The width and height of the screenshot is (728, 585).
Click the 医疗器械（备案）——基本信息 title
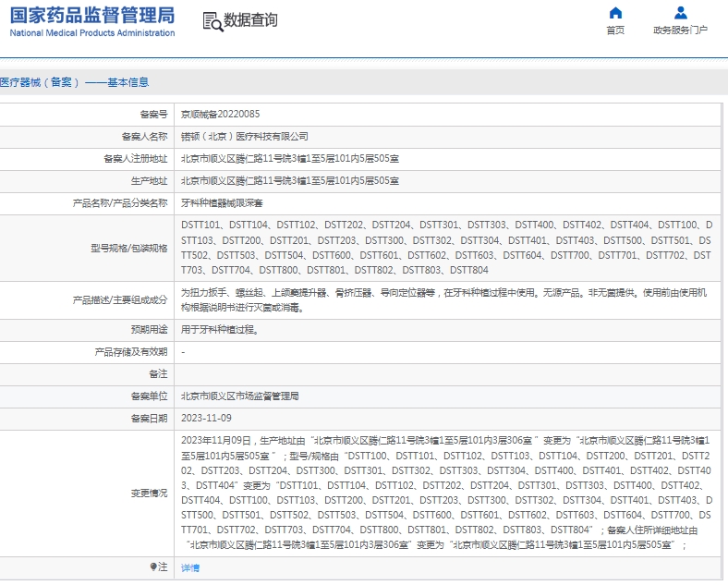click(74, 82)
